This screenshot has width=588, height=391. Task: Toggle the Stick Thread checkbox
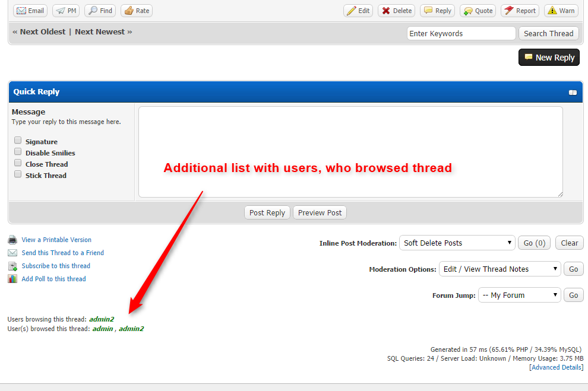pyautogui.click(x=18, y=174)
